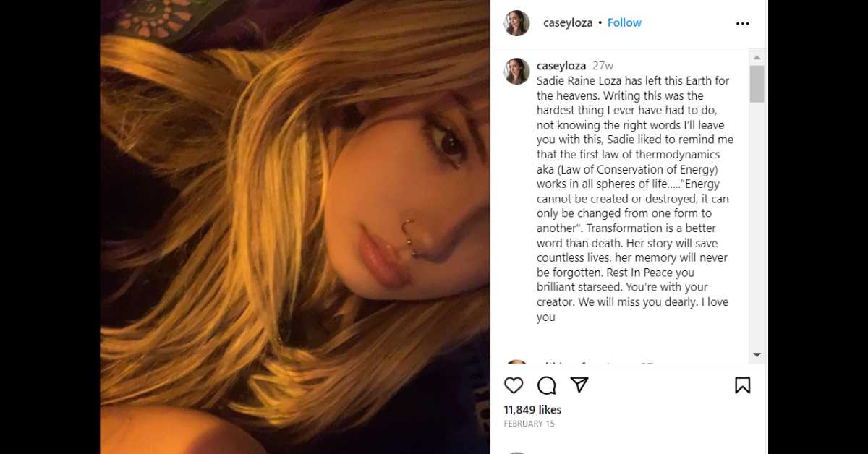Open the three-dots more options menu
This screenshot has height=454, width=868.
click(x=742, y=23)
